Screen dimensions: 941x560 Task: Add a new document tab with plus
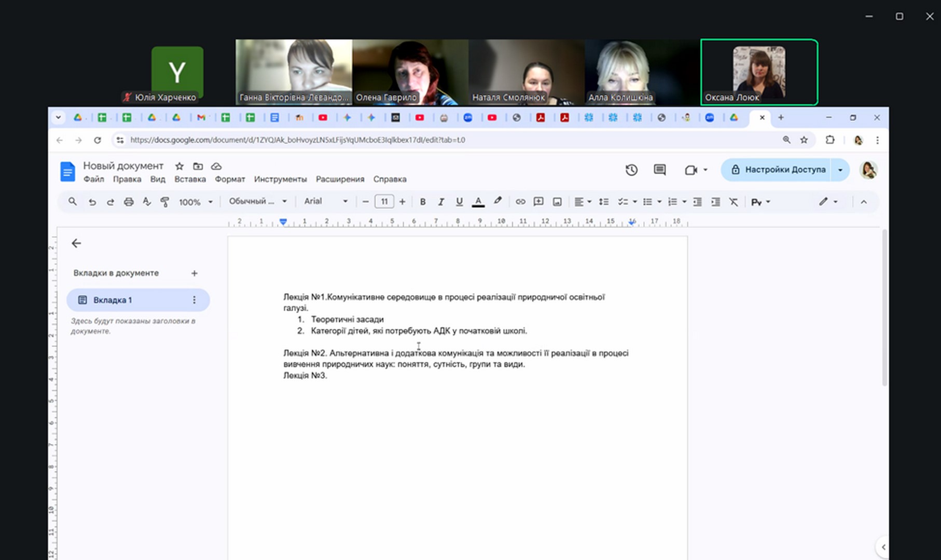(194, 273)
